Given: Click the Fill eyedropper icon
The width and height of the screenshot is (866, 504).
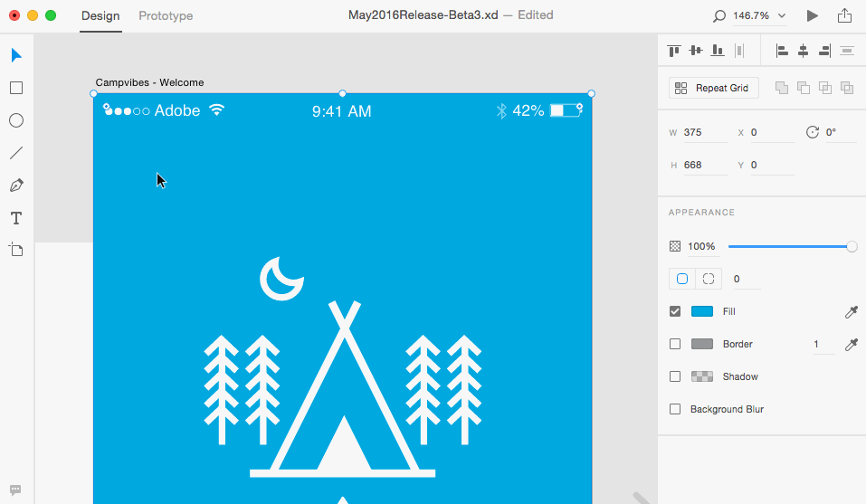Looking at the screenshot, I should point(852,312).
